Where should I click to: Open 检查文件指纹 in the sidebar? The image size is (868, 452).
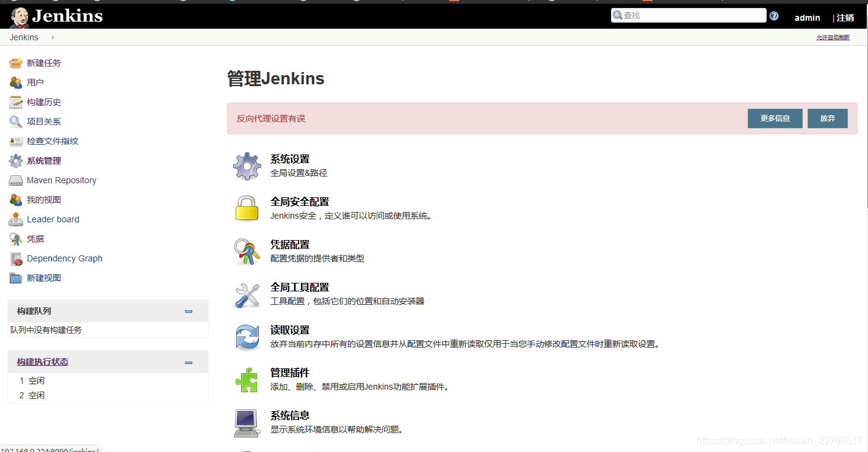pos(52,141)
